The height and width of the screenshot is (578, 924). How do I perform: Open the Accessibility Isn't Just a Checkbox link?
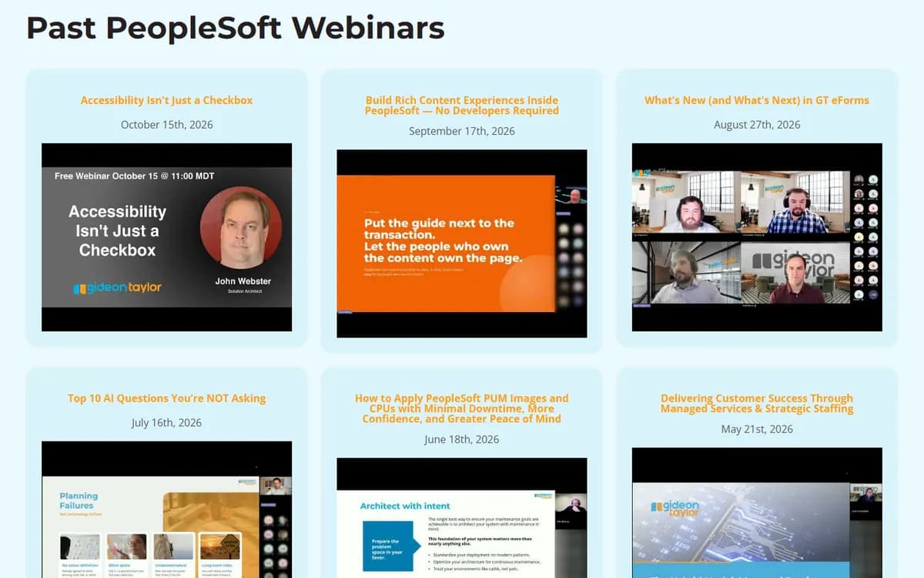[x=166, y=100]
